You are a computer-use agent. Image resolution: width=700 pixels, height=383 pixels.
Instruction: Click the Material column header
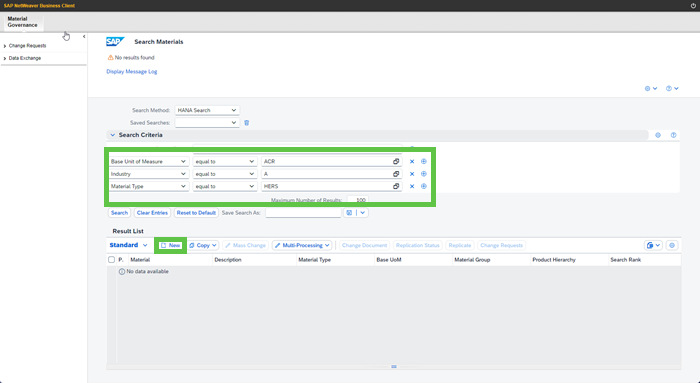171,260
